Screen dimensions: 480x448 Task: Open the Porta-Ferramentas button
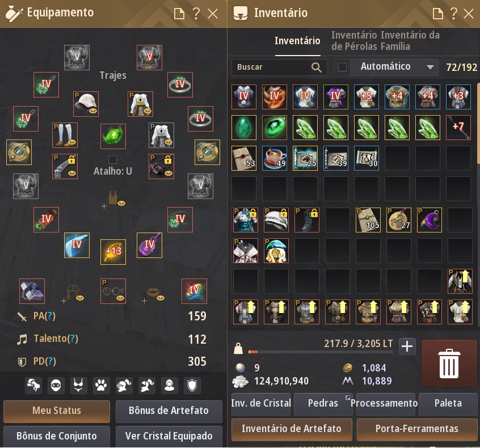416,428
